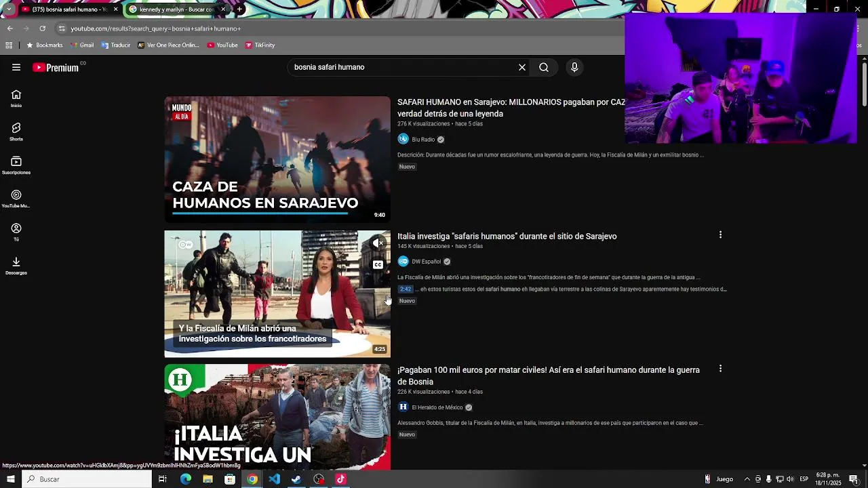
Task: Open the YouTube bookmark
Action: click(222, 45)
